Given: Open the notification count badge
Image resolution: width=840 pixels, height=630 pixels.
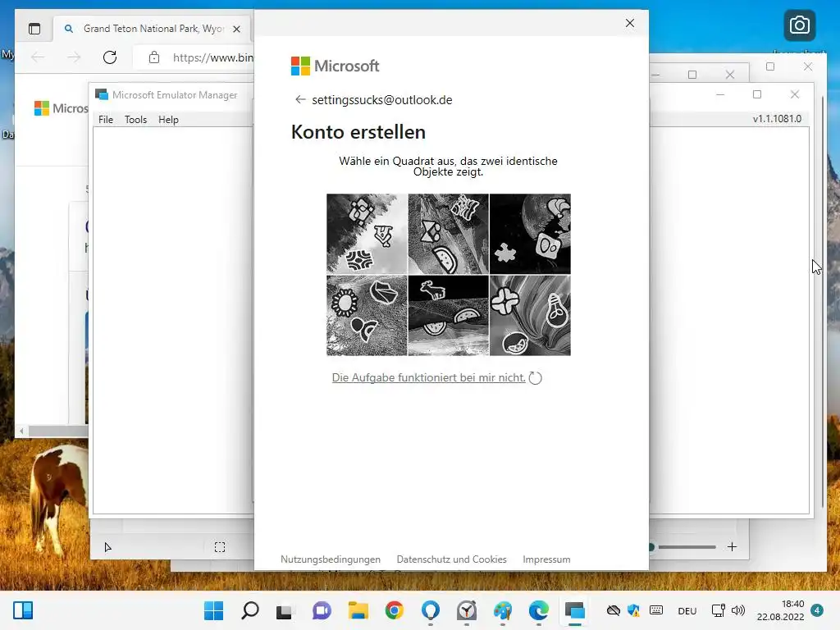Looking at the screenshot, I should [817, 610].
